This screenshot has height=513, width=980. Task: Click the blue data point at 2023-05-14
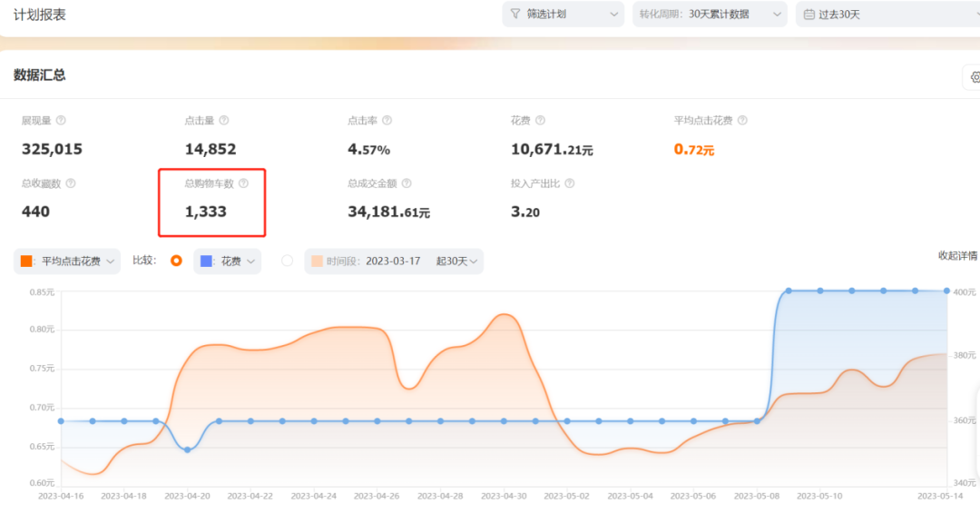[x=946, y=291]
